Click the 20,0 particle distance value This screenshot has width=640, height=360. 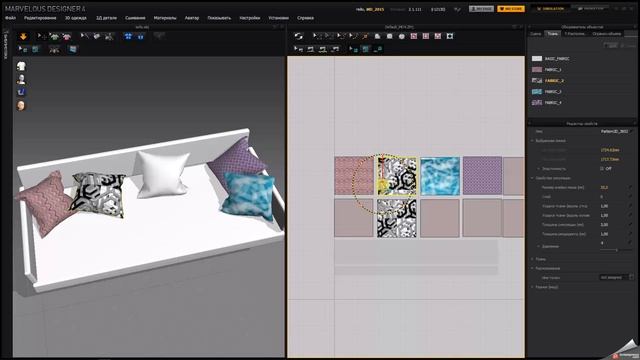pos(604,187)
